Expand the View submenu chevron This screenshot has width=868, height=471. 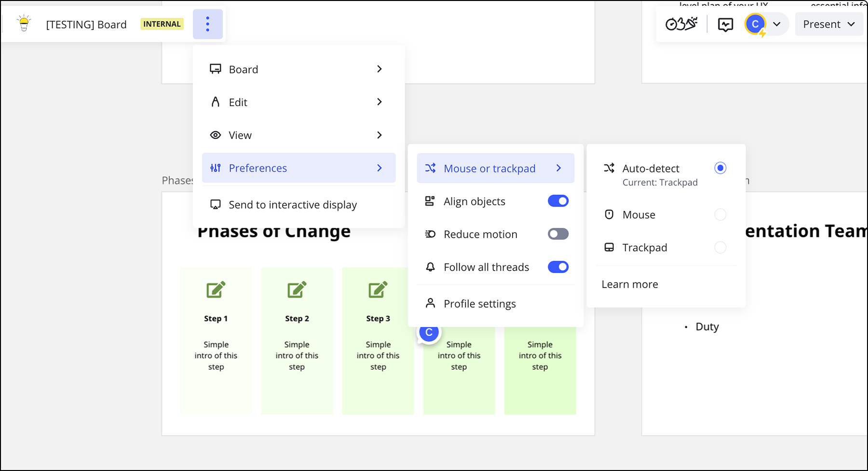click(380, 135)
